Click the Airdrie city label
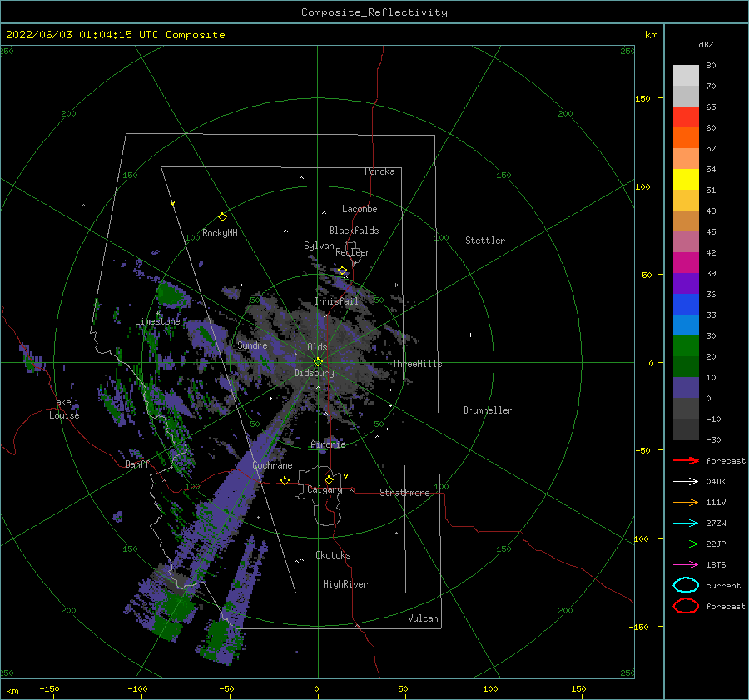 tap(328, 444)
